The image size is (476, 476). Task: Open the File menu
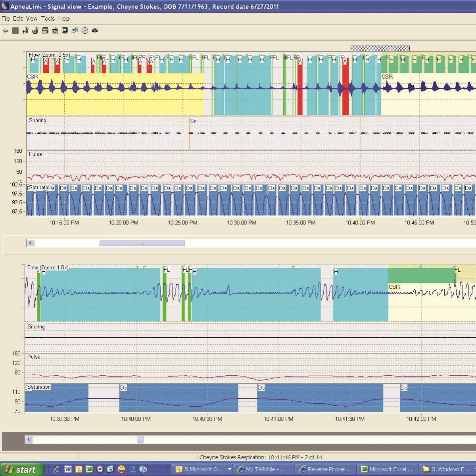[6, 19]
